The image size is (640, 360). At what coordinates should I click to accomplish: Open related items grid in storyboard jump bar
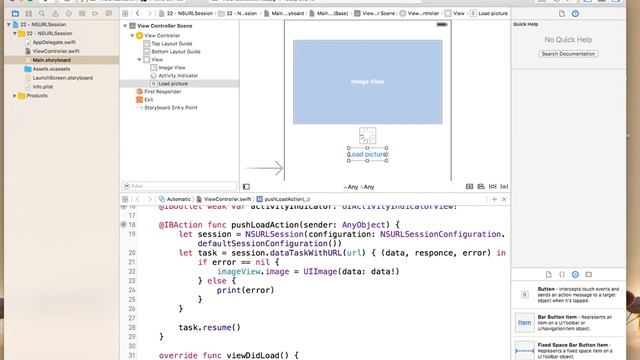[x=125, y=13]
